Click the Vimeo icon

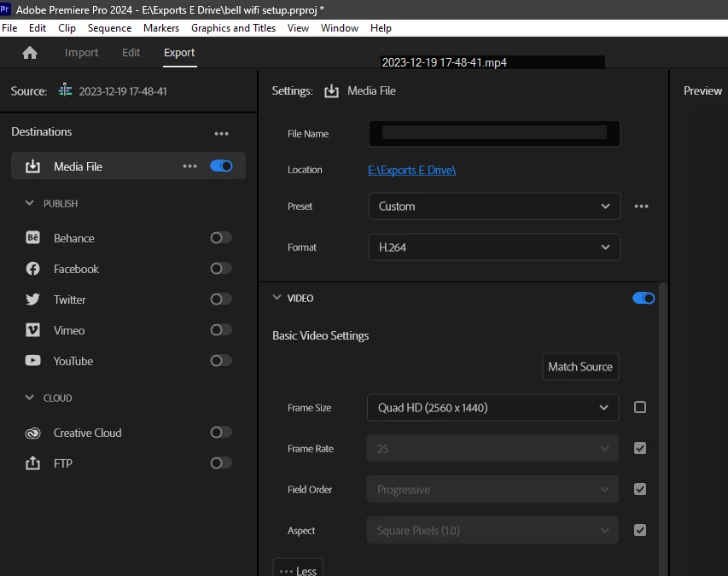click(32, 330)
